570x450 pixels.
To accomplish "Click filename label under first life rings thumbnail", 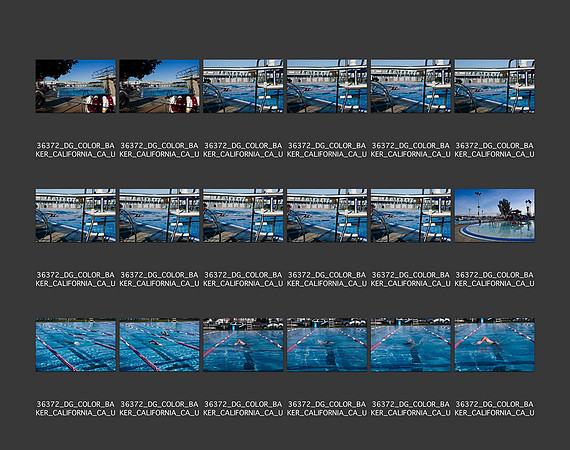I will pyautogui.click(x=76, y=150).
